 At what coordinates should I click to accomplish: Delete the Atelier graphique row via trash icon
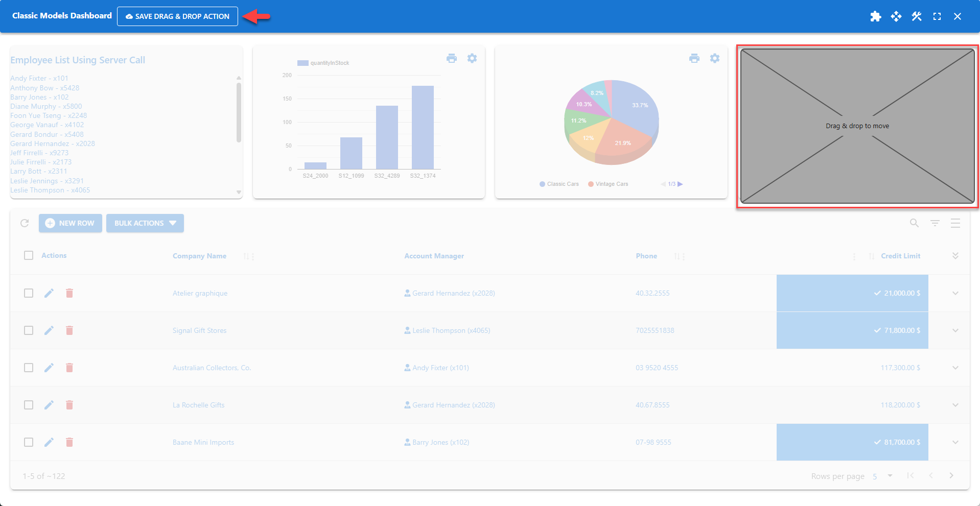click(x=69, y=293)
